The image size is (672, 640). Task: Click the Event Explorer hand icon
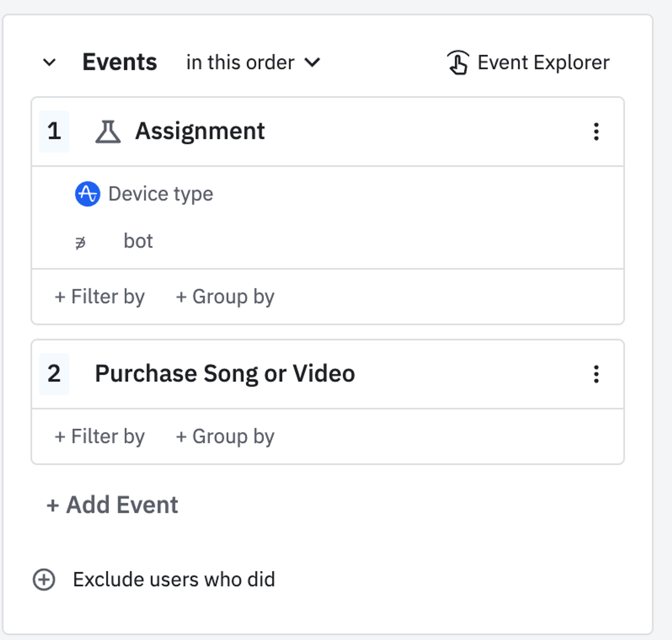click(x=458, y=62)
